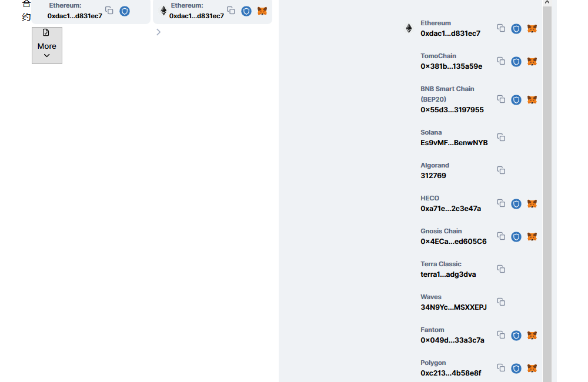Copy address in the middle Ethereum card
The width and height of the screenshot is (588, 382).
(231, 11)
